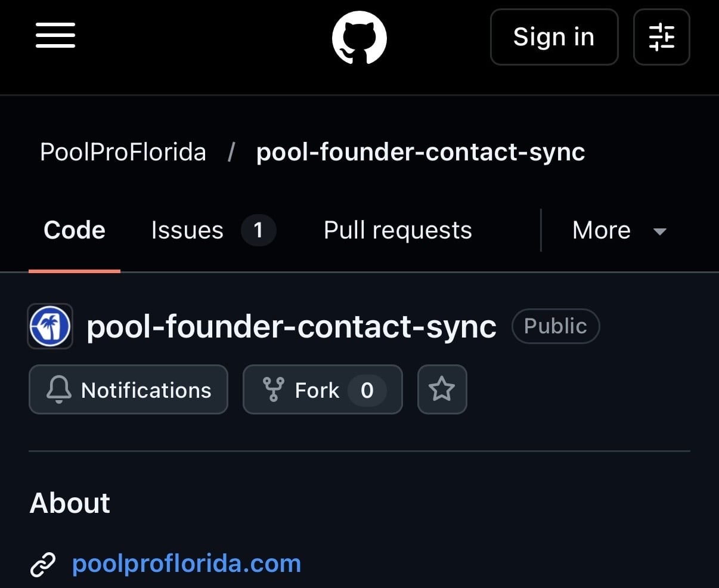Click the bell icon in Notifications
This screenshot has height=588, width=719.
(58, 390)
